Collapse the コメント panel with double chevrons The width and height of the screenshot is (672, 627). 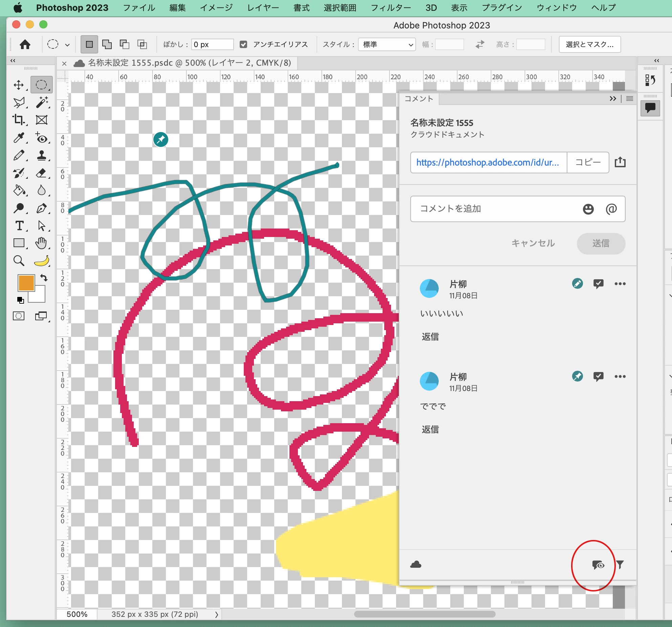click(x=612, y=99)
